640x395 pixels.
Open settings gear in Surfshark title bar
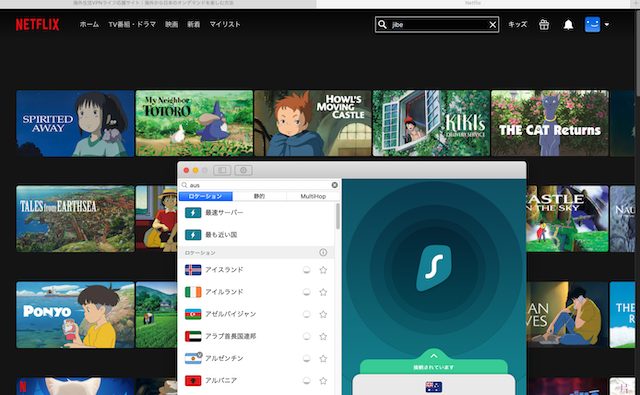pyautogui.click(x=243, y=170)
